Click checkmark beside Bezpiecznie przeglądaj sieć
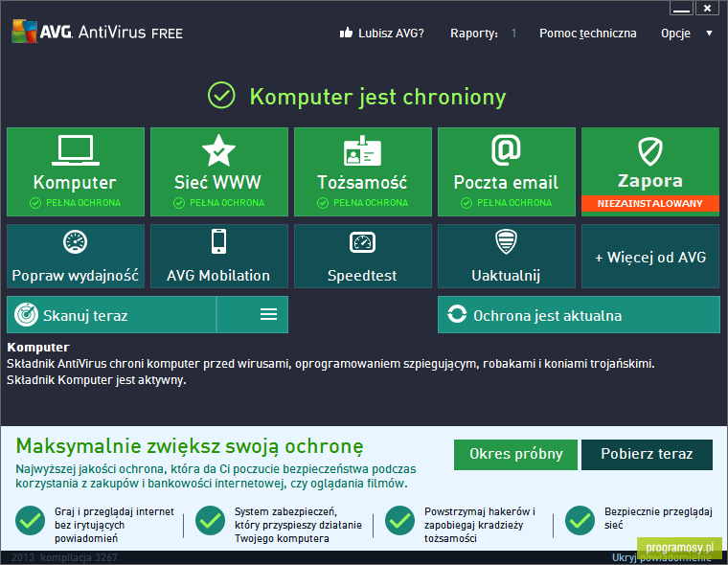 (x=580, y=520)
